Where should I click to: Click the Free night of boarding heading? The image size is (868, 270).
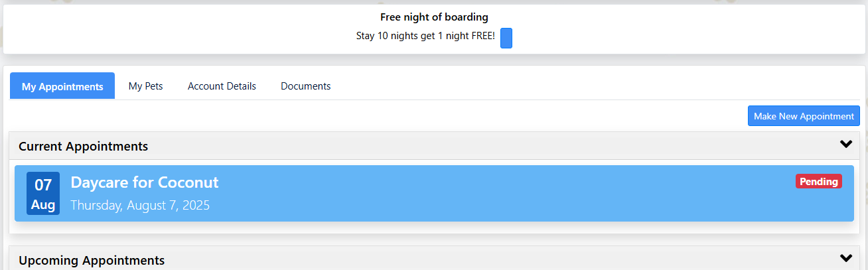click(434, 17)
